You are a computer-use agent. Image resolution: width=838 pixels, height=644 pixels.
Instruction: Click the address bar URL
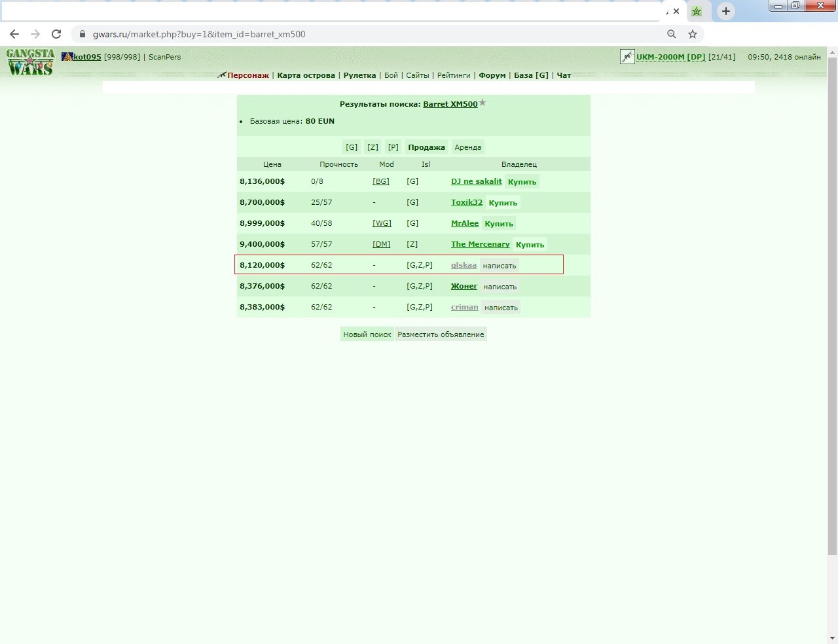click(x=199, y=34)
